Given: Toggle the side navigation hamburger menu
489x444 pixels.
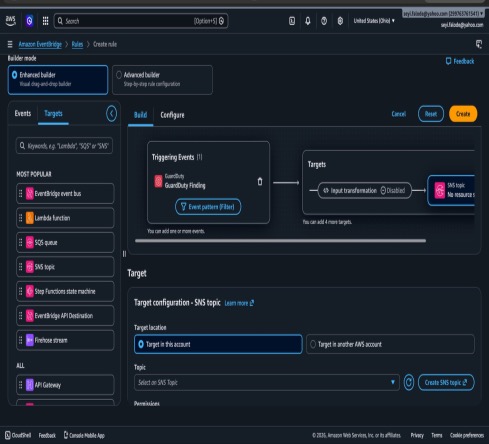Looking at the screenshot, I should pos(10,44).
